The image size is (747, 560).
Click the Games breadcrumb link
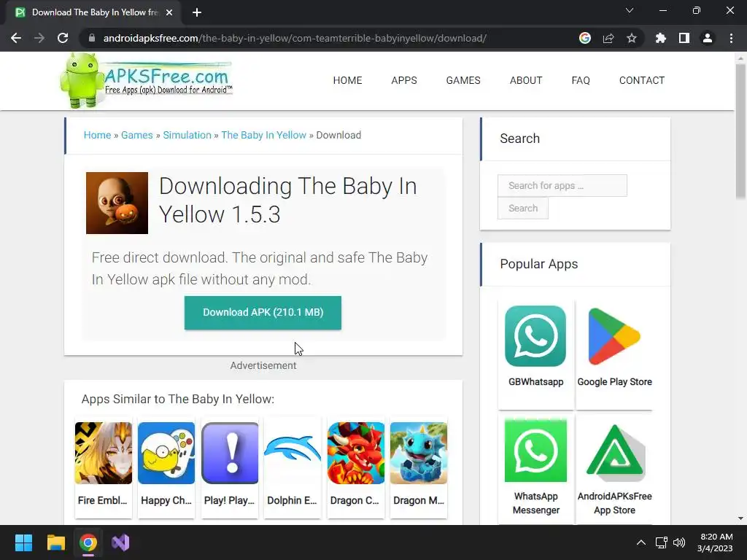click(136, 135)
